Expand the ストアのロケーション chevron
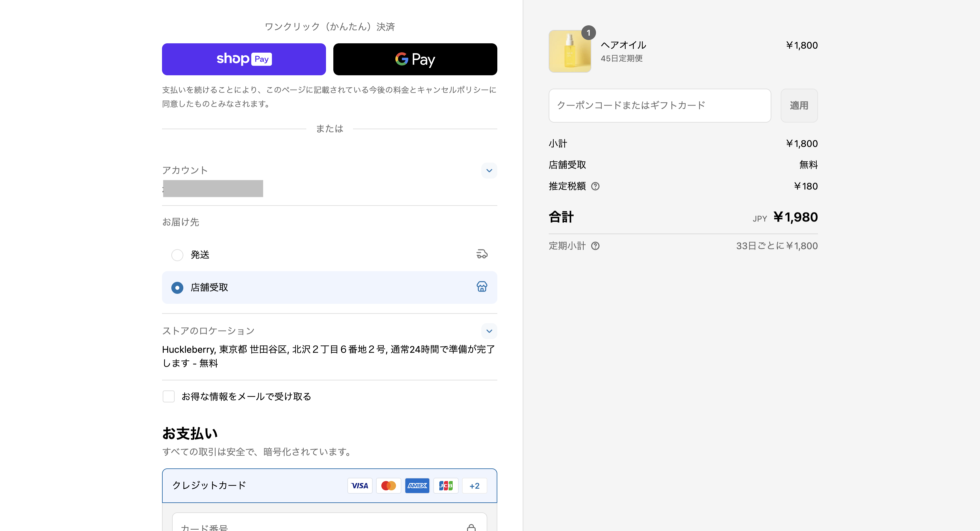Viewport: 980px width, 531px height. click(x=489, y=331)
